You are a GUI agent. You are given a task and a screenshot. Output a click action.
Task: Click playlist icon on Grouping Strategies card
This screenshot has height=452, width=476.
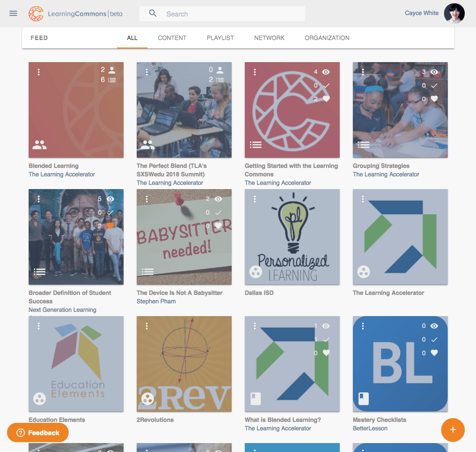(364, 145)
